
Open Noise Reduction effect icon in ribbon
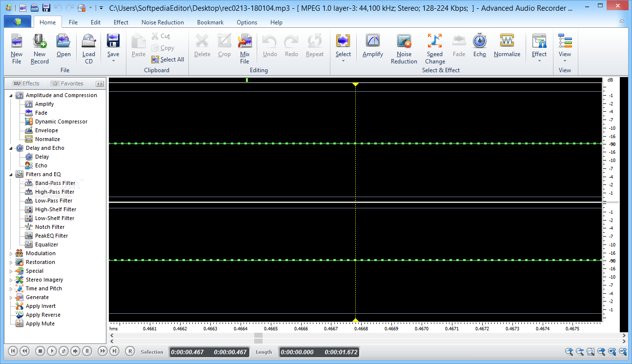click(x=404, y=41)
